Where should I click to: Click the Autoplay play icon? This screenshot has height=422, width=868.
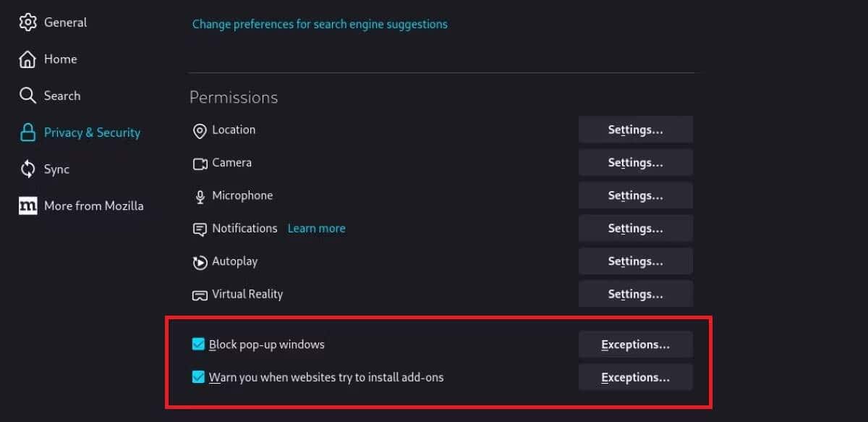click(x=200, y=262)
